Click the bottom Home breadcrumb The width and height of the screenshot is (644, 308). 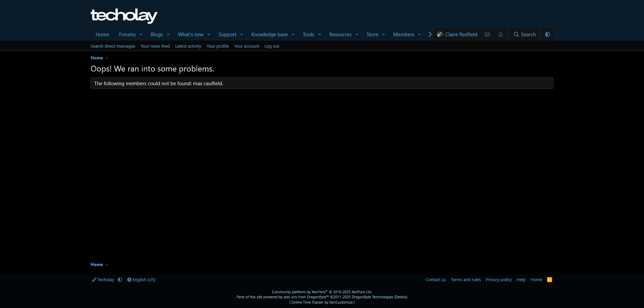[97, 265]
